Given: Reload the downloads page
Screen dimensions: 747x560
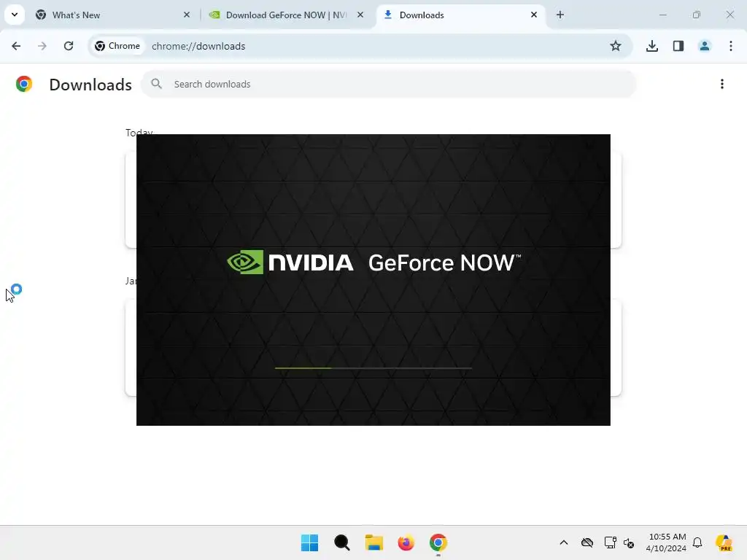Looking at the screenshot, I should click(69, 46).
